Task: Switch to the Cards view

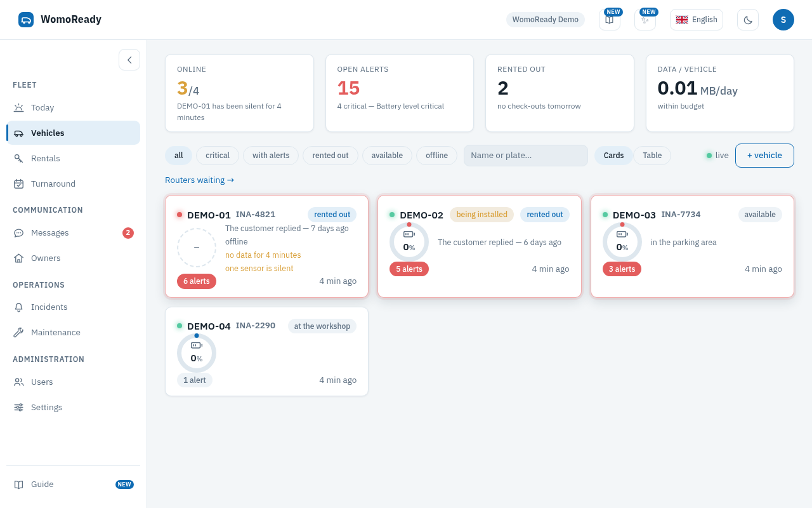Action: click(613, 156)
